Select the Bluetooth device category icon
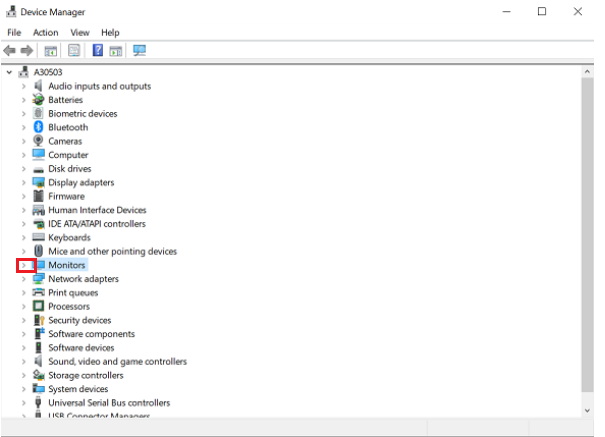The image size is (605, 437). click(39, 128)
